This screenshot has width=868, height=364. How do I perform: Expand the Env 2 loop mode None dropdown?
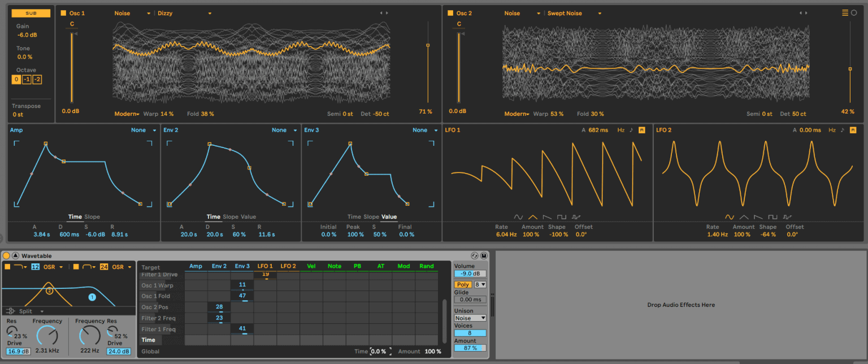284,129
